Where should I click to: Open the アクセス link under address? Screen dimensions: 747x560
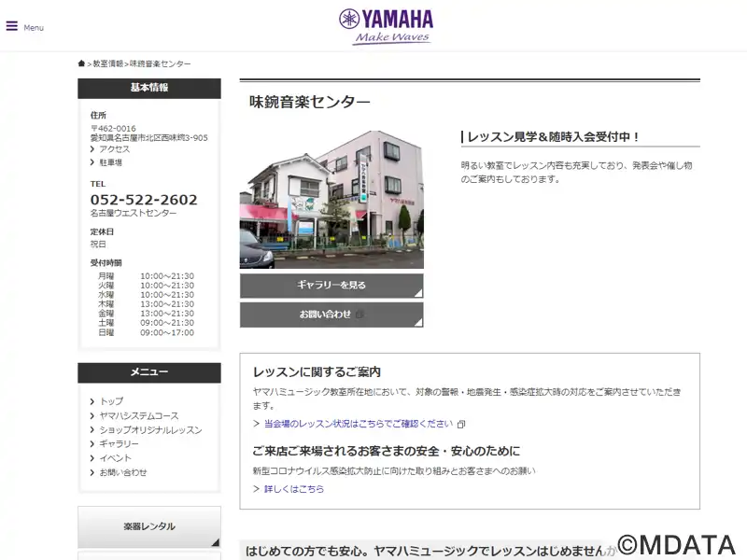coord(114,149)
